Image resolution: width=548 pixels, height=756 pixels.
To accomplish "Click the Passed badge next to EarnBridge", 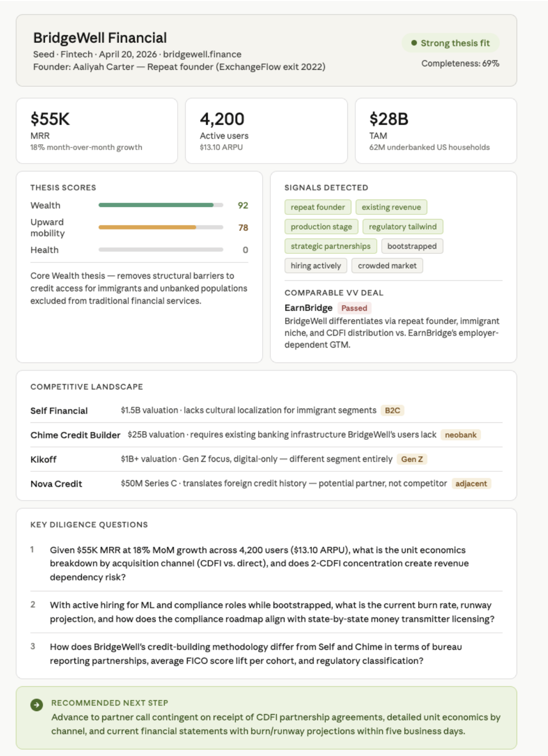I will point(354,308).
